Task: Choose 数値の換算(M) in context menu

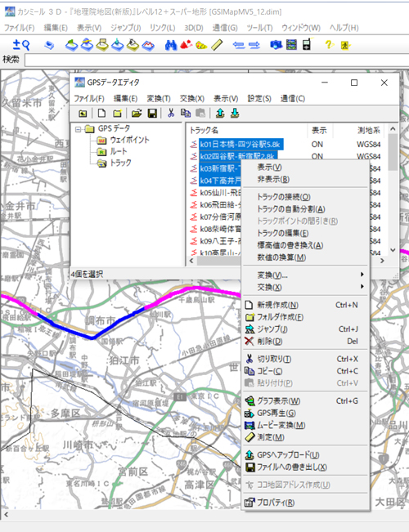Action: [x=306, y=257]
